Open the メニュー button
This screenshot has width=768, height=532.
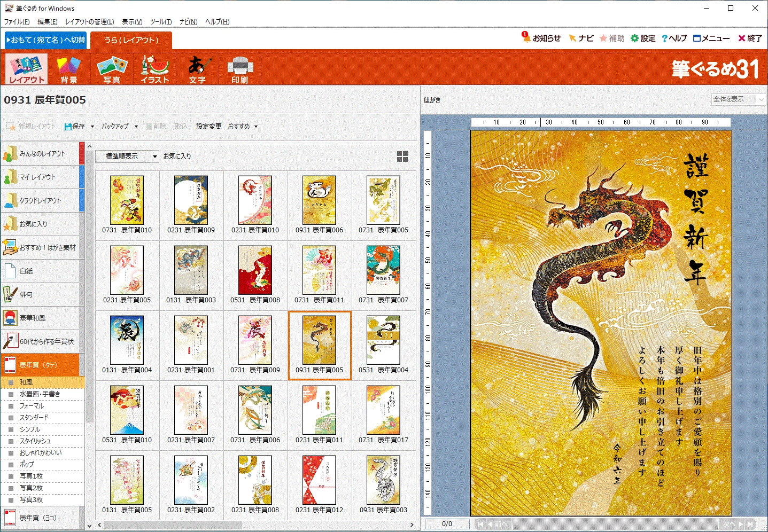(711, 38)
